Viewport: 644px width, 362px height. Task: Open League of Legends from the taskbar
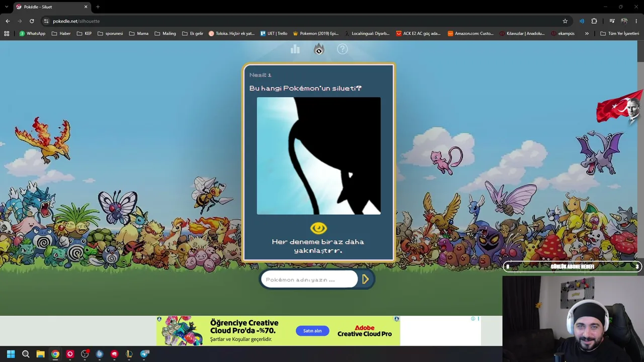[x=129, y=354]
